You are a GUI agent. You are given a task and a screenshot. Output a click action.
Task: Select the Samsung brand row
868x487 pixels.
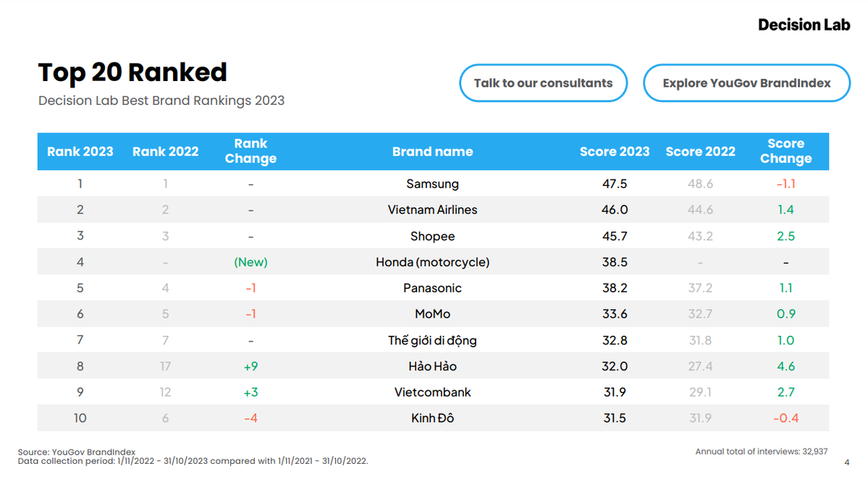(432, 184)
